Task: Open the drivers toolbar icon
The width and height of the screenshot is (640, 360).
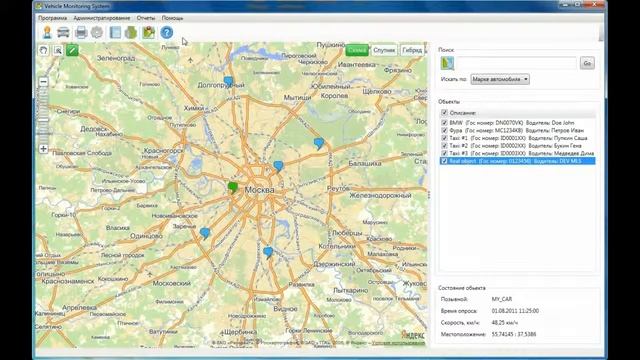Action: click(47, 32)
